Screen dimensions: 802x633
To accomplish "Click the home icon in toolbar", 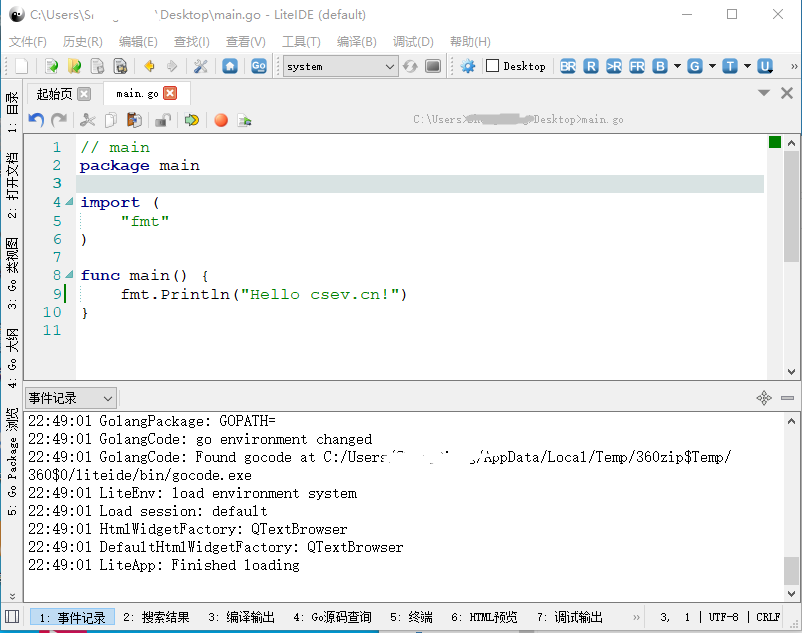I will (x=230, y=66).
